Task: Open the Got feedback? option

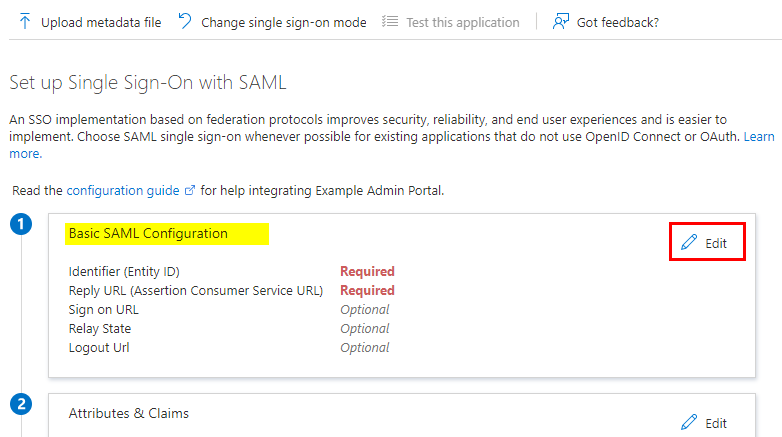Action: [606, 22]
